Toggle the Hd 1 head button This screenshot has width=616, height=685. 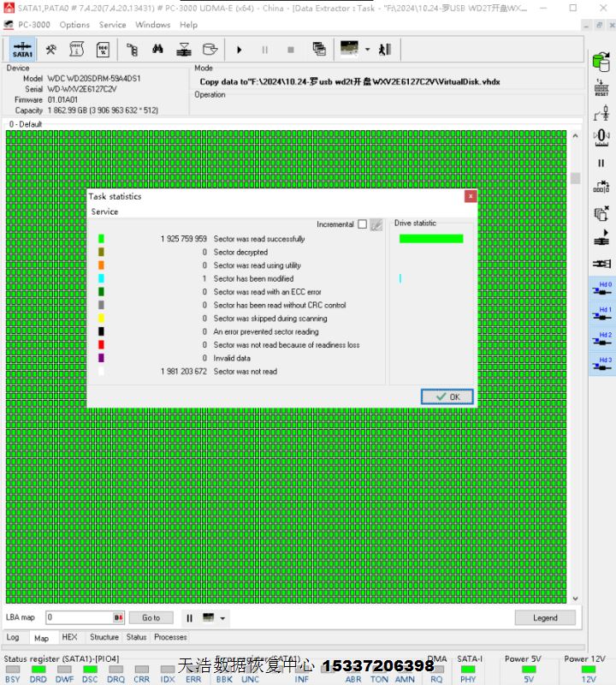click(601, 315)
